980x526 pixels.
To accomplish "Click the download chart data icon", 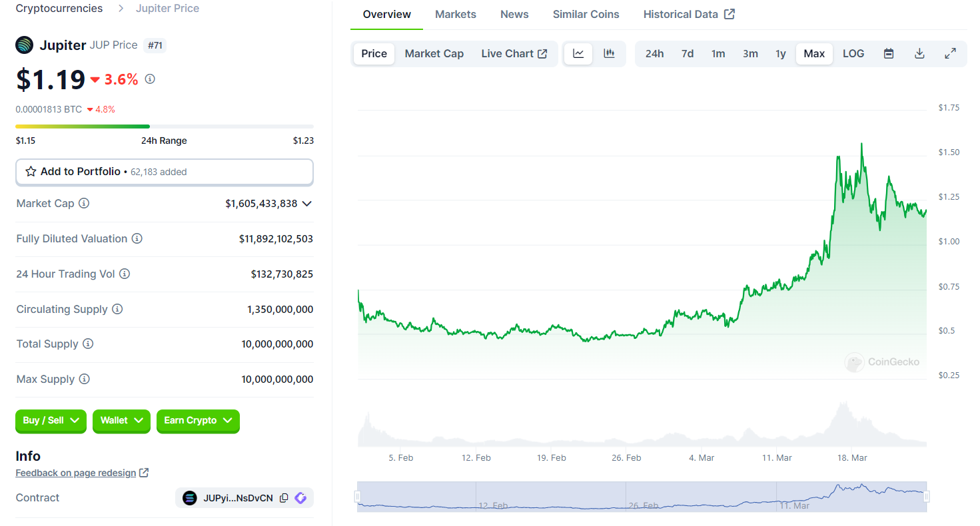I will pyautogui.click(x=919, y=54).
